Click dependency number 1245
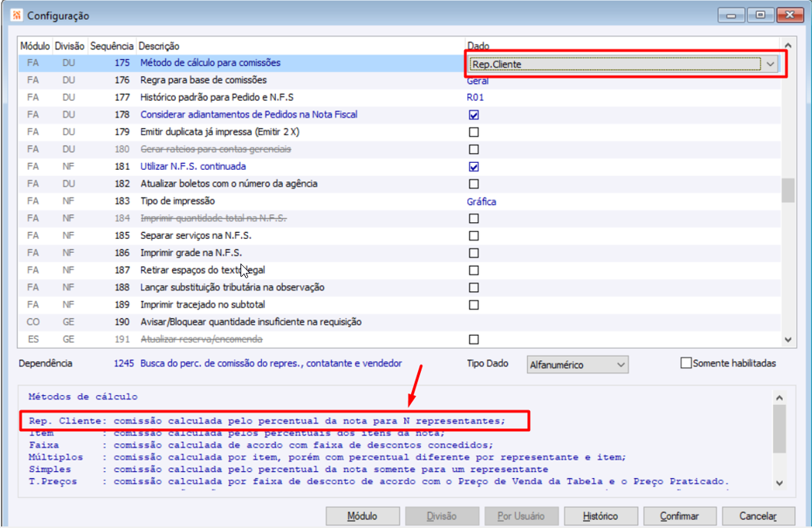This screenshot has width=812, height=528. click(x=124, y=364)
